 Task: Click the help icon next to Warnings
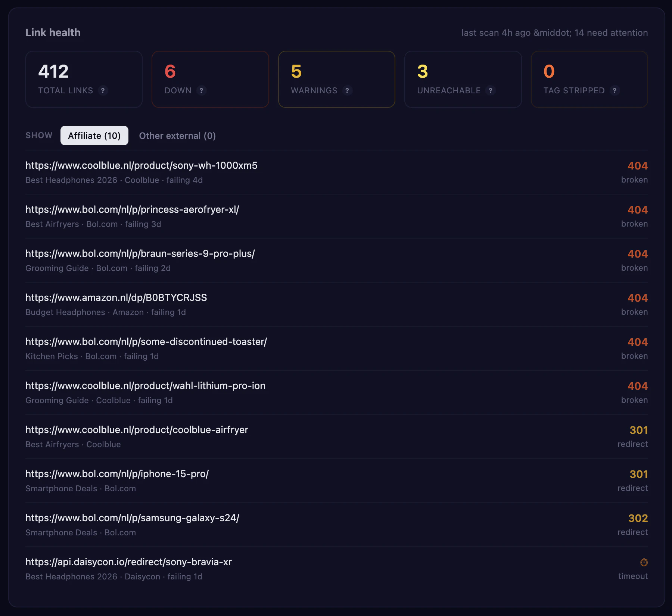pyautogui.click(x=347, y=90)
